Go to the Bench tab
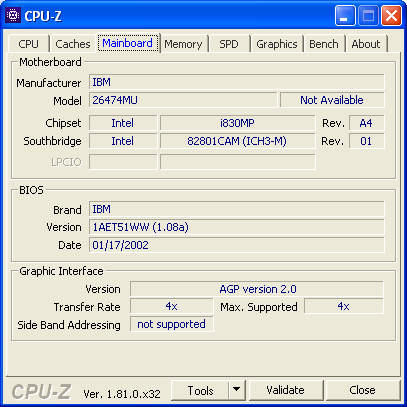 point(324,44)
